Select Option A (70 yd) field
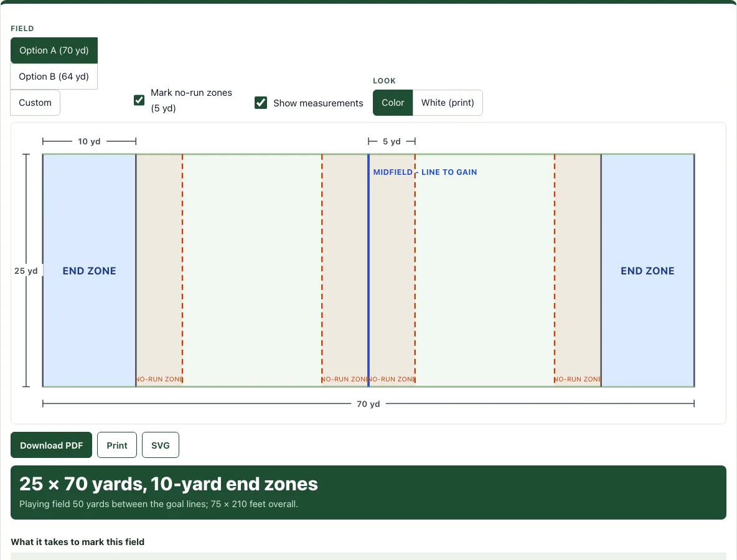 tap(54, 50)
